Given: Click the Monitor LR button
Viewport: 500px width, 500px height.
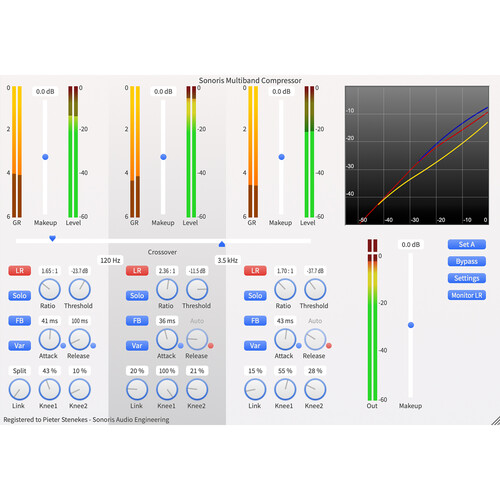Looking at the screenshot, I should (x=467, y=295).
